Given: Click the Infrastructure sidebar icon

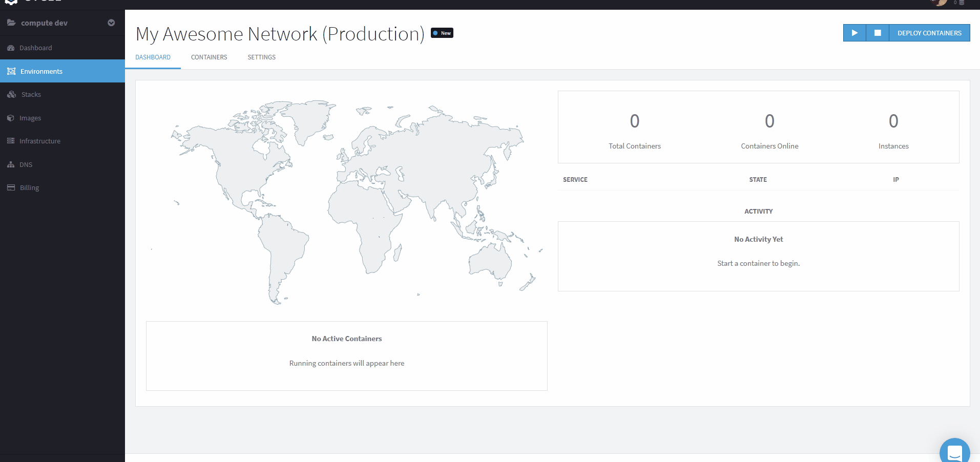Looking at the screenshot, I should coord(11,141).
